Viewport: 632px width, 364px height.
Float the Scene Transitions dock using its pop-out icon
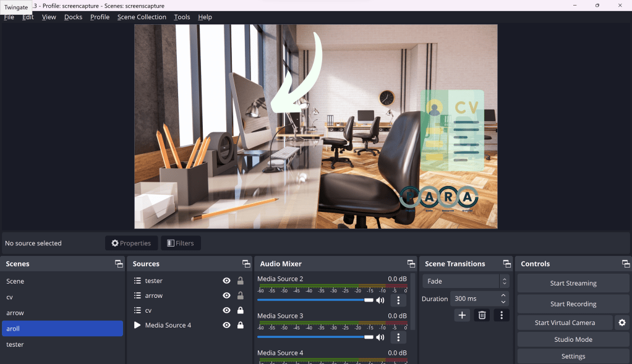506,264
